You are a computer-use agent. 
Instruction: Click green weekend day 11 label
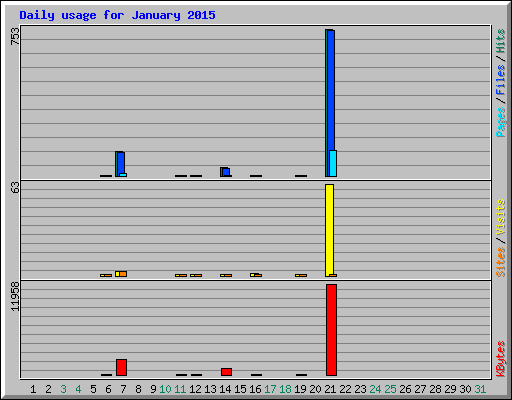[180, 389]
